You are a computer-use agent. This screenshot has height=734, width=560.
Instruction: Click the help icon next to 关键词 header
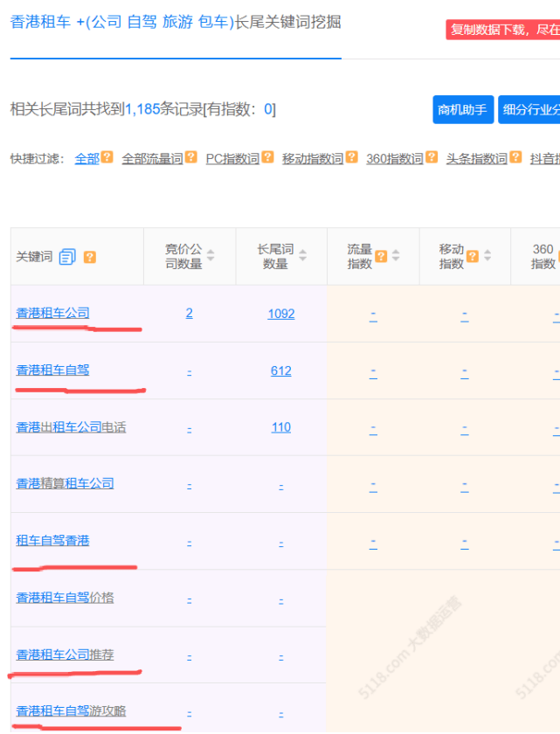(x=90, y=257)
